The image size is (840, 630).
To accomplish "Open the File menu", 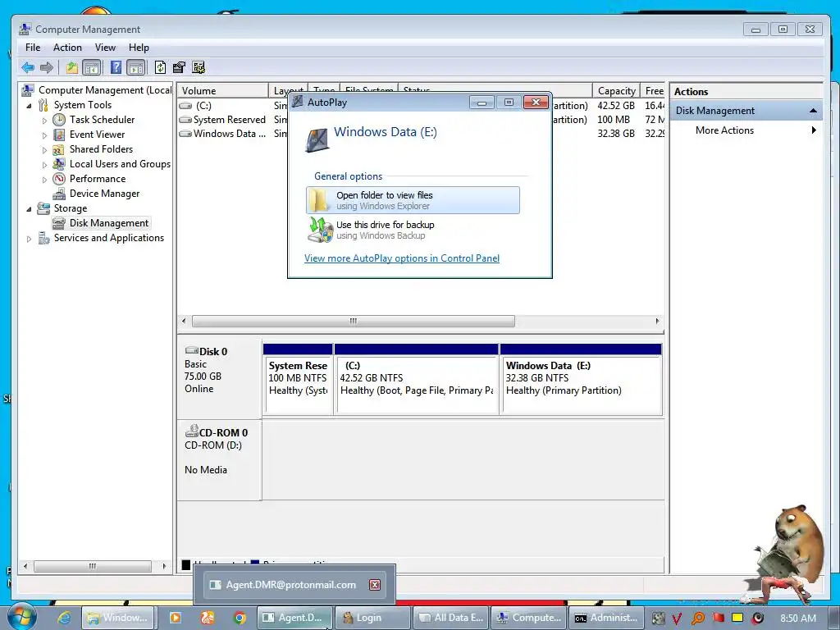I will (33, 48).
